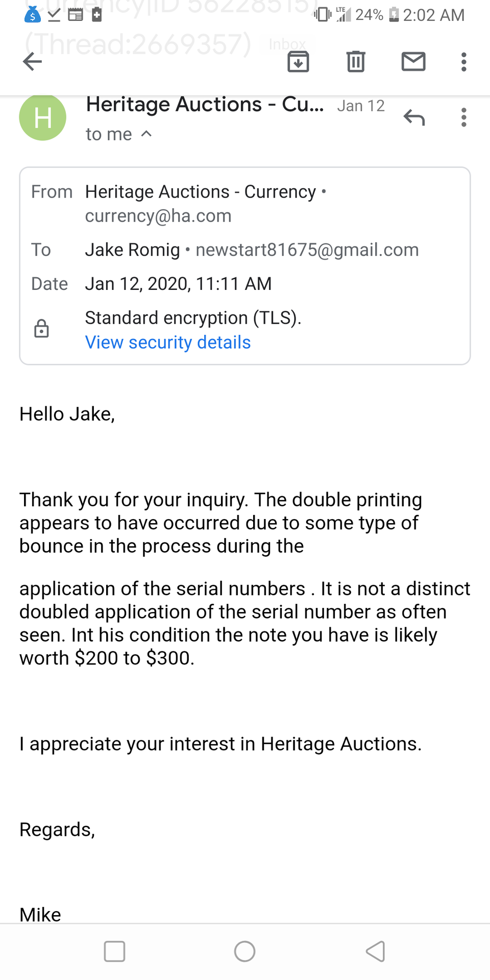Reply to Heritage Auctions message
490x980 pixels.
point(414,117)
